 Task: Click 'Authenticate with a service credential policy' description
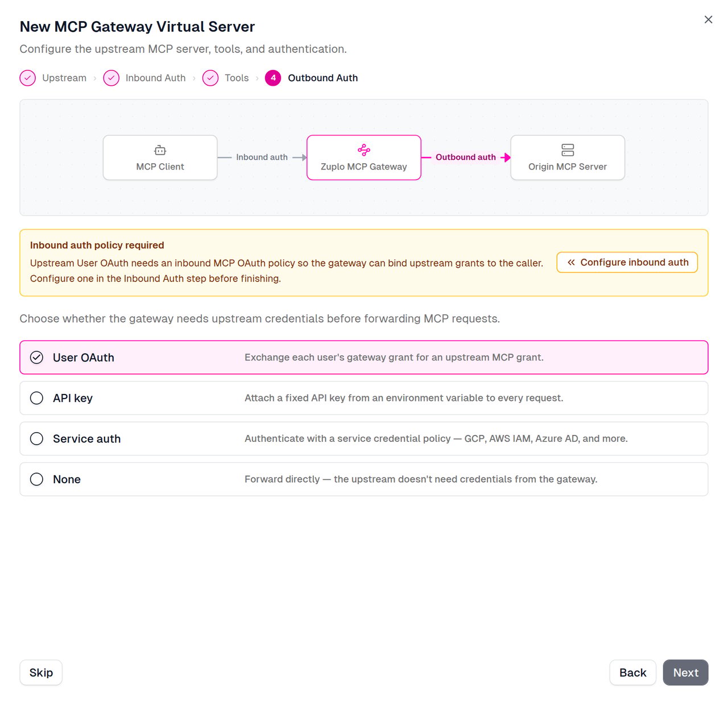436,438
